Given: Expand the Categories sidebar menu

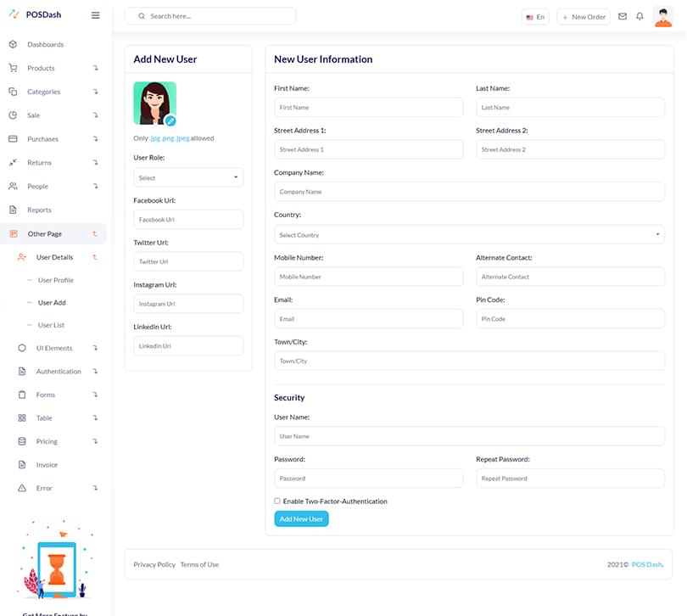Looking at the screenshot, I should click(44, 92).
